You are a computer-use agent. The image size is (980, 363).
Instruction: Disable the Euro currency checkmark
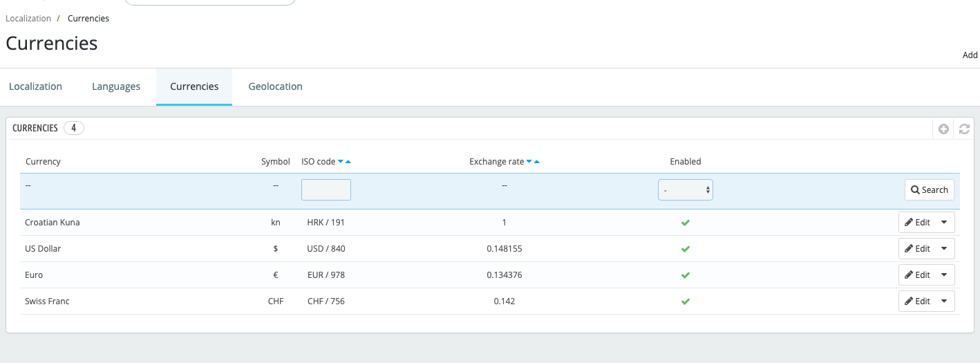click(x=686, y=275)
